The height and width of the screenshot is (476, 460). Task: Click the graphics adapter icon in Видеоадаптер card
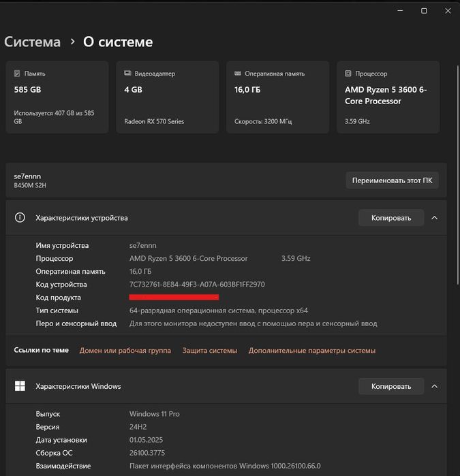[x=127, y=74]
